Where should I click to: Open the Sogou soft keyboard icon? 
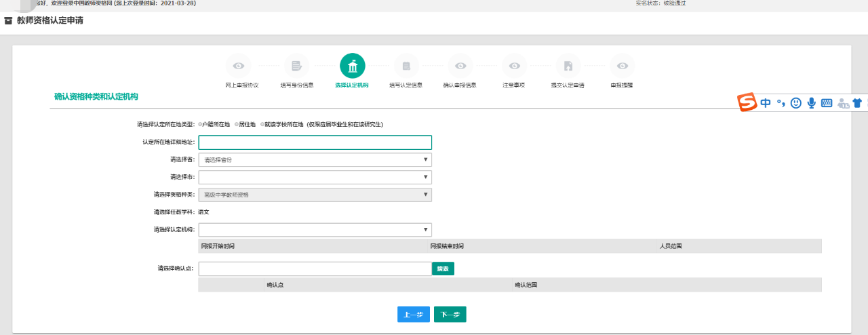[826, 103]
